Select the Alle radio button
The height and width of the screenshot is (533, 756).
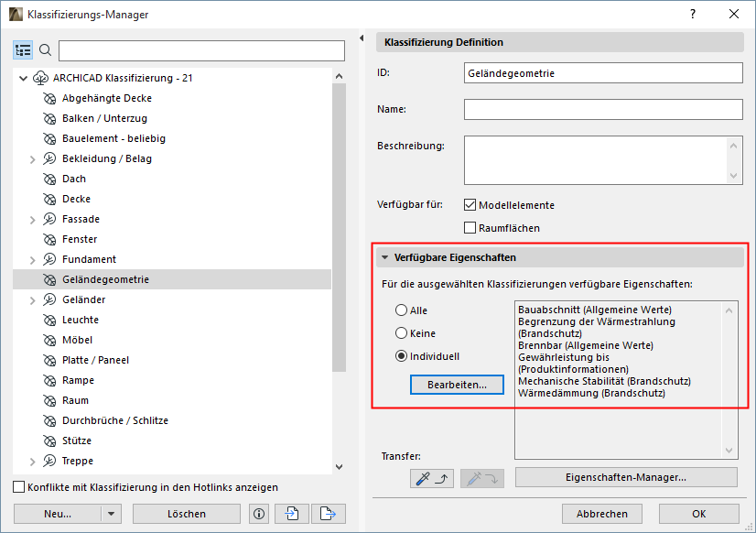pyautogui.click(x=401, y=310)
